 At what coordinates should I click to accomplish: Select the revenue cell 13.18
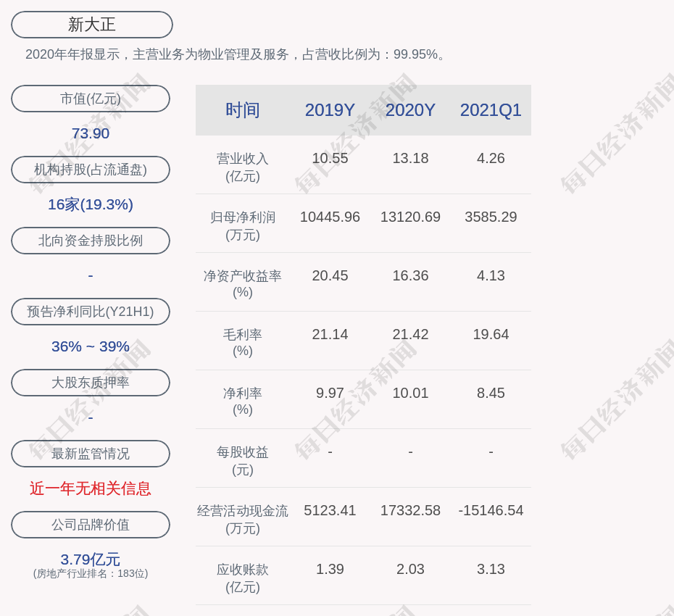[x=410, y=158]
